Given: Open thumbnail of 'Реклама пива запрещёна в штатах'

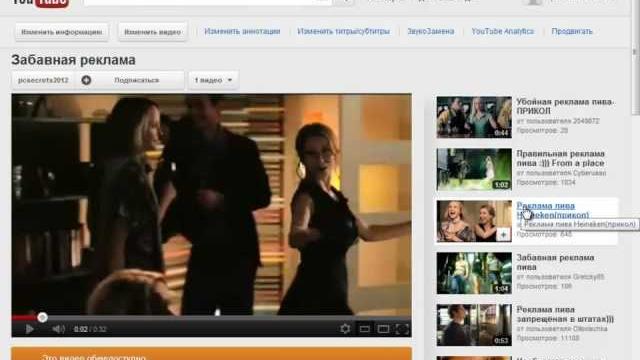Looking at the screenshot, I should [x=474, y=325].
